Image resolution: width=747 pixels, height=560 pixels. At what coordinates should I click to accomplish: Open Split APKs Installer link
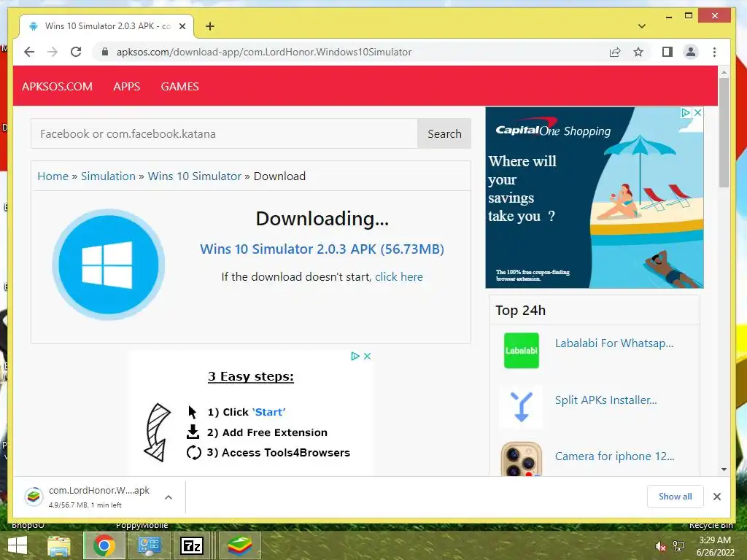[x=606, y=400]
